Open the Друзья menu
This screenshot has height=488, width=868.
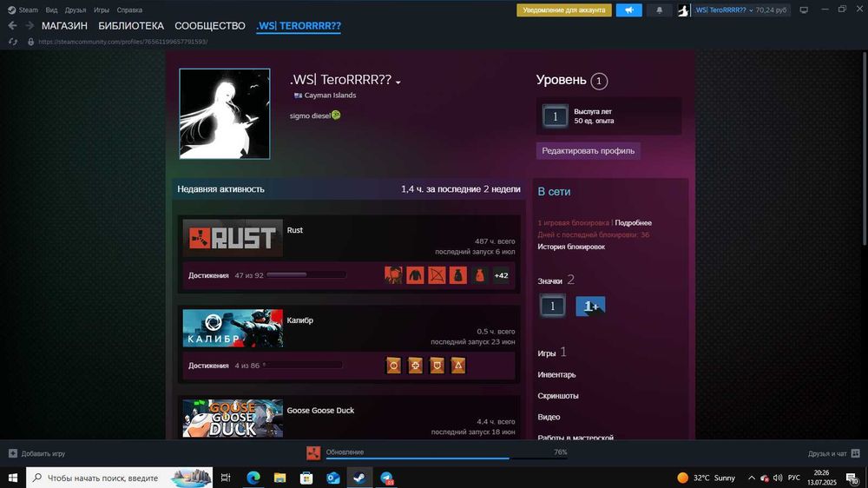(76, 10)
